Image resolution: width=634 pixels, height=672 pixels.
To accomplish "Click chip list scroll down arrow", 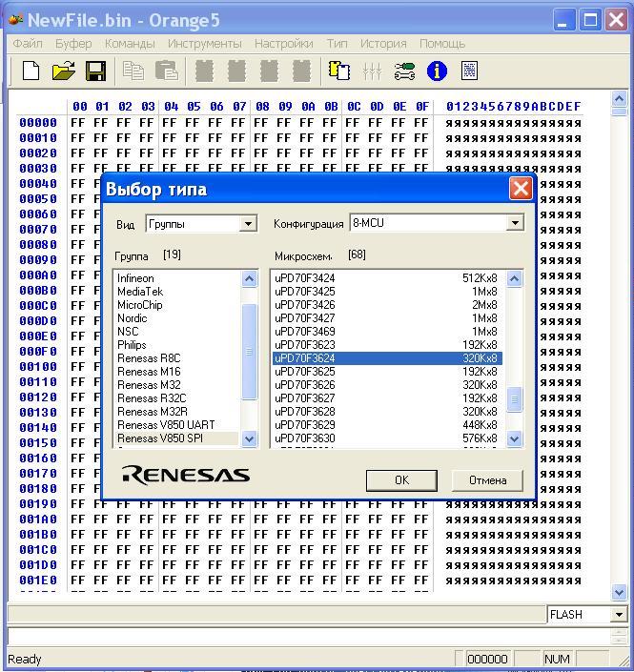I will [514, 438].
